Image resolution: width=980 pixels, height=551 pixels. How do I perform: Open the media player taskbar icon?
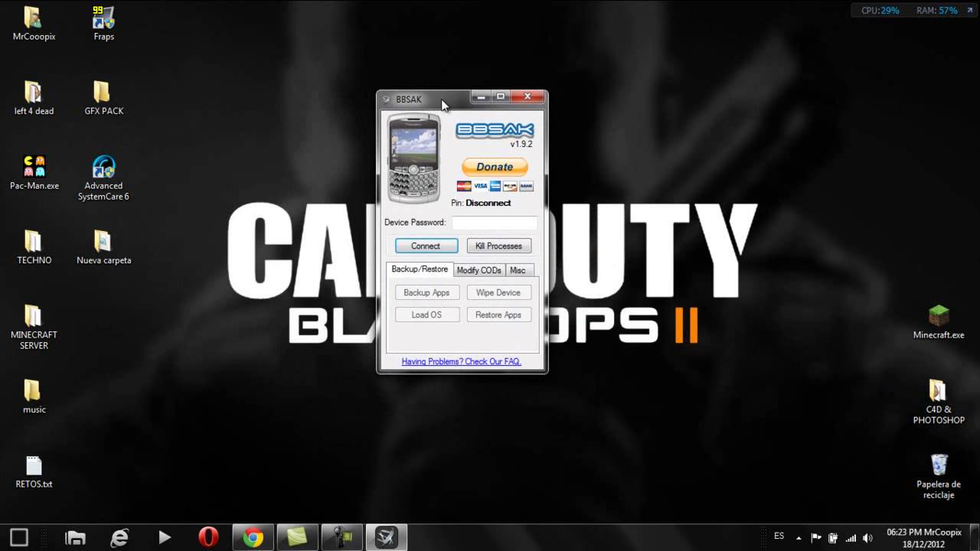click(164, 537)
